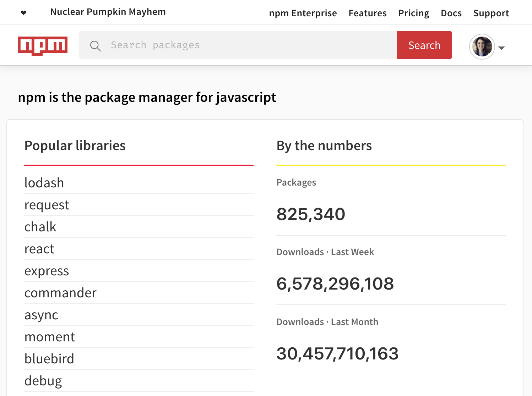Open the lodash library

[x=44, y=183]
